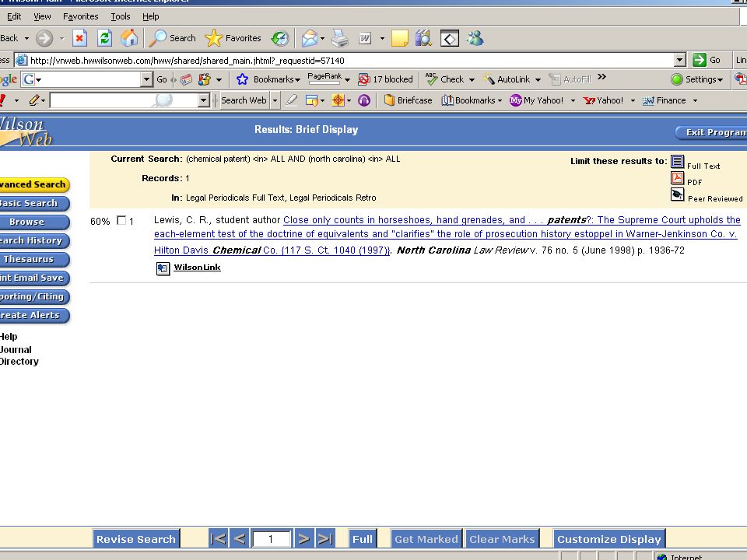Click the Print icon
The height and width of the screenshot is (560, 747).
[340, 38]
